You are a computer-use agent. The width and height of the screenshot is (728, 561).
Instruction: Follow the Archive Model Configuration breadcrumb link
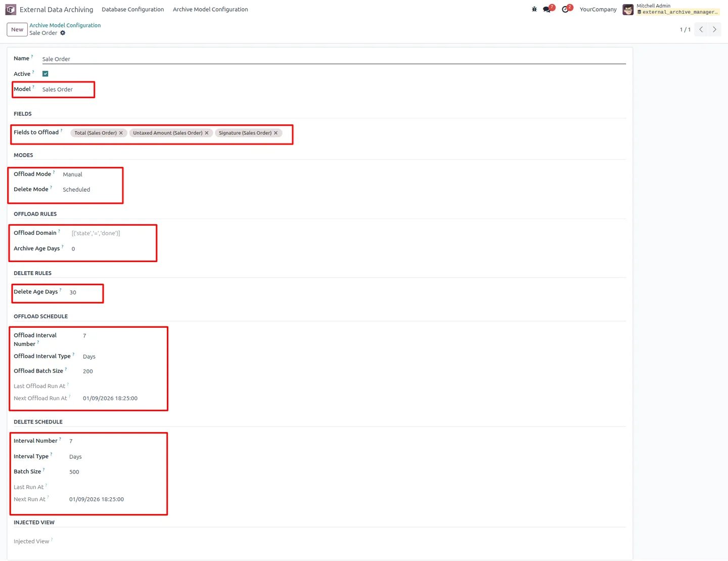(65, 25)
